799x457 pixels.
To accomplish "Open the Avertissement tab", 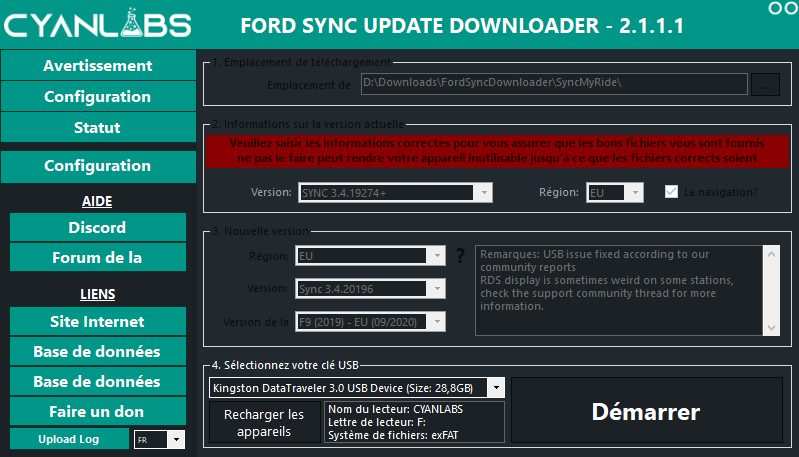I will pos(98,65).
